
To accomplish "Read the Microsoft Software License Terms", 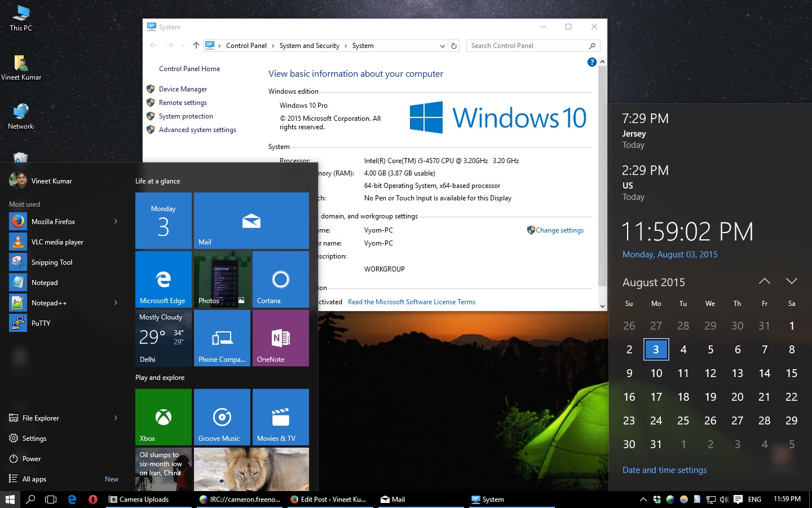I will tap(412, 302).
